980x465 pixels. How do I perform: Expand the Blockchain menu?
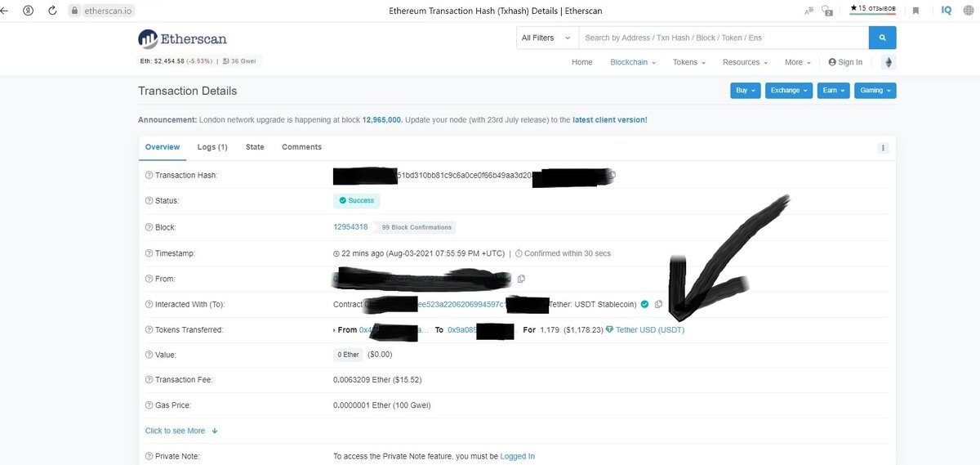[633, 62]
